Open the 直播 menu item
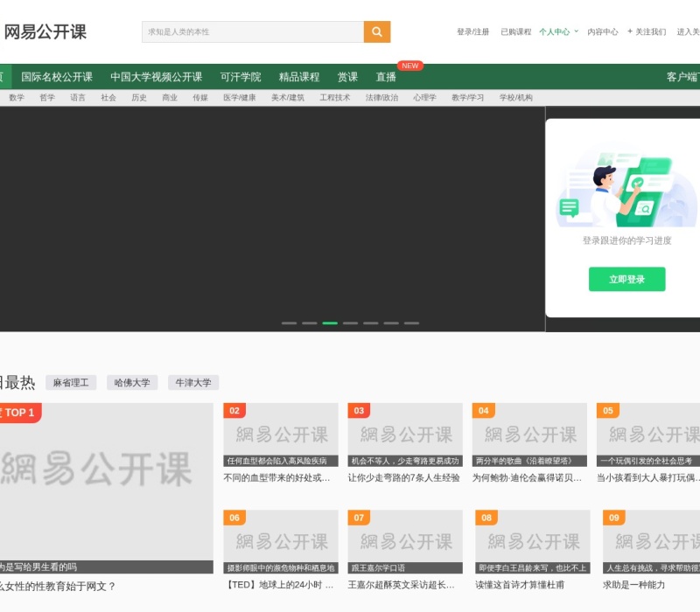The height and width of the screenshot is (612, 700). (x=386, y=77)
